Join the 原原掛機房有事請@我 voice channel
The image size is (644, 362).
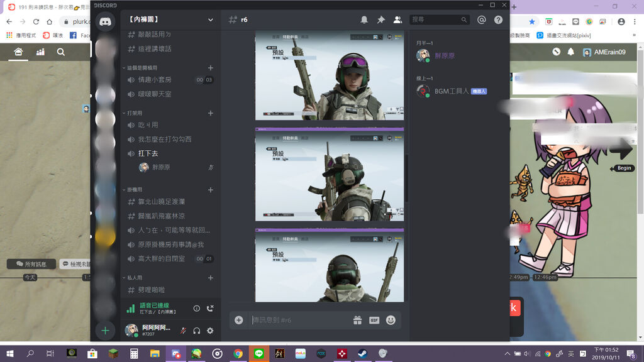(x=170, y=244)
